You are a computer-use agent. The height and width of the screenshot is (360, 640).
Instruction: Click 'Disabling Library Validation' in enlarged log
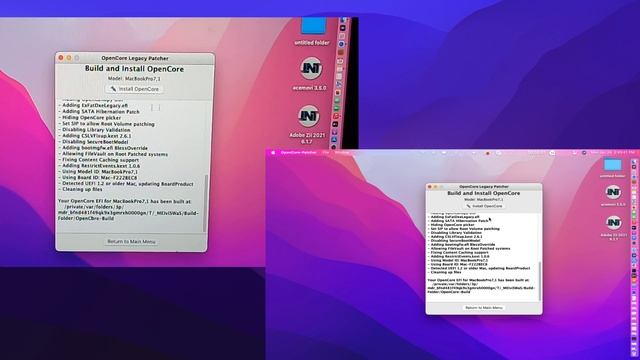click(94, 130)
